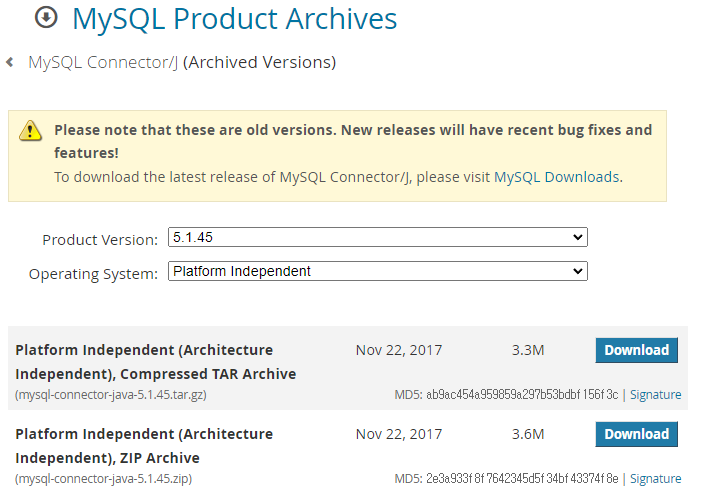Screen dimensions: 702x504
Task: Click the Compressed TAR Archive title text
Action: (x=155, y=362)
